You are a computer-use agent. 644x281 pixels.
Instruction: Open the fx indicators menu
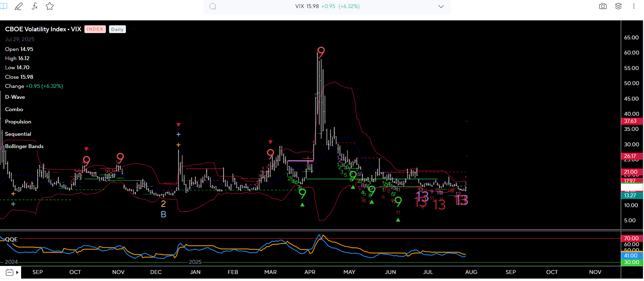pos(34,6)
